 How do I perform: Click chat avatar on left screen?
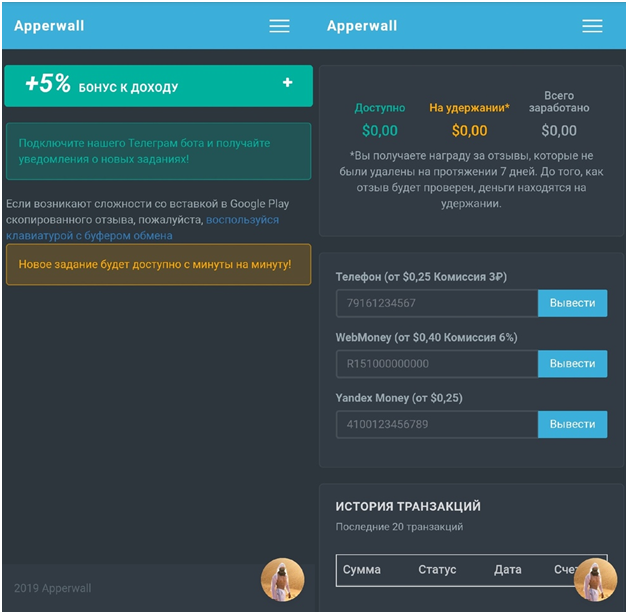click(x=282, y=580)
